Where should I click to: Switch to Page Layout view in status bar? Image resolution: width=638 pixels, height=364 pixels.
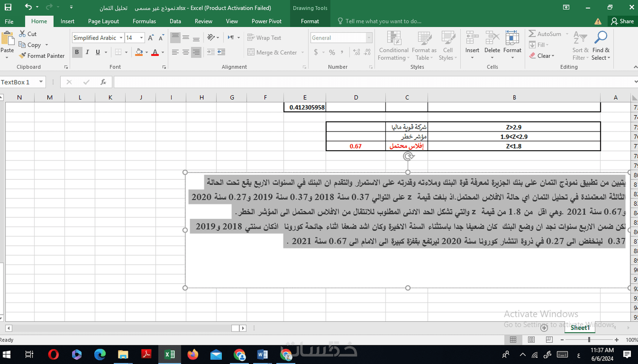[531, 340]
